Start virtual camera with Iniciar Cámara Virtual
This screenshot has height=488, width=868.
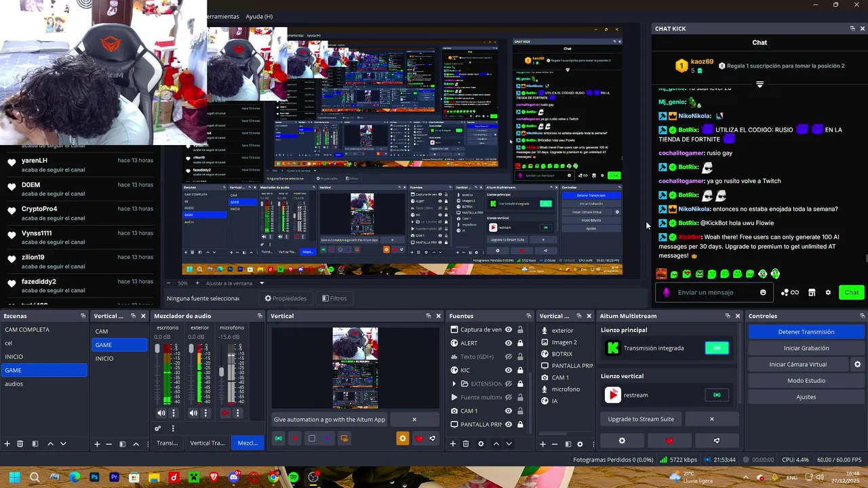pos(798,365)
